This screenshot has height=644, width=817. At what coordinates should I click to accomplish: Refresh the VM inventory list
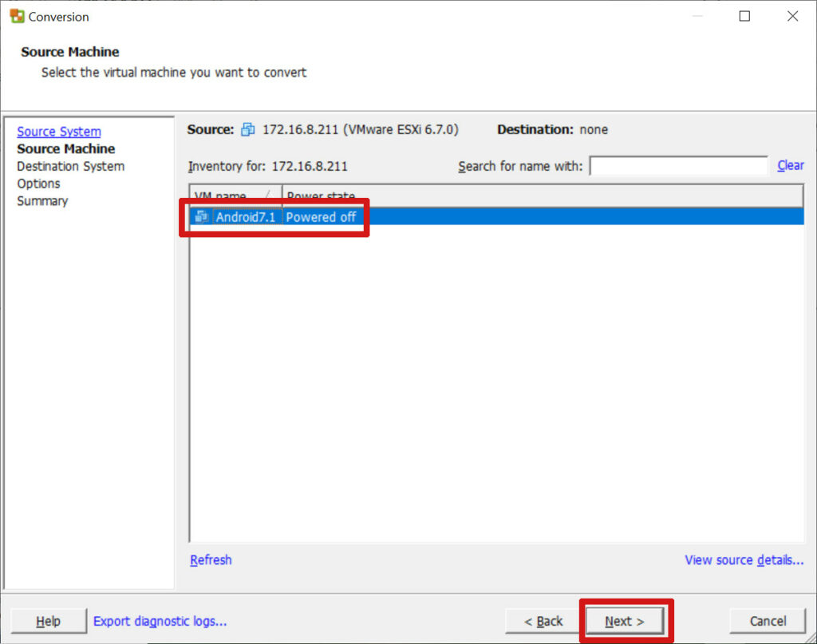click(211, 560)
